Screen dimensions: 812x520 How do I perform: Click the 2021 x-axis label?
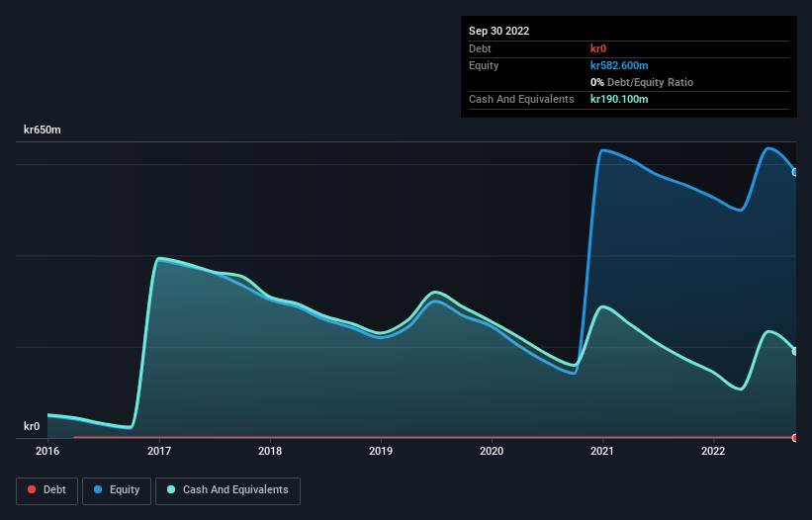point(602,451)
